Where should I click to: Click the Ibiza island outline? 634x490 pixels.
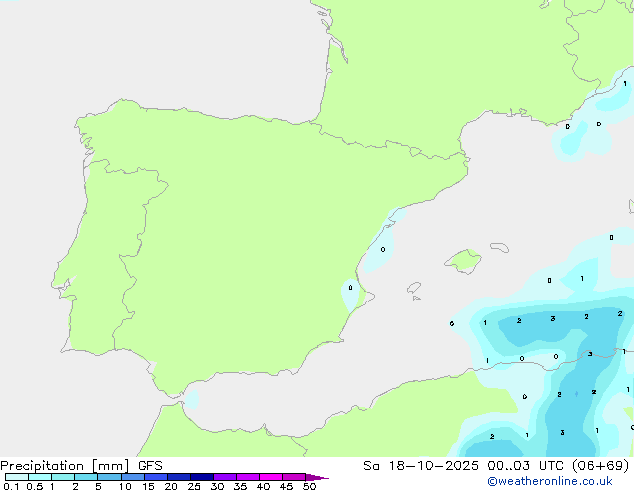(x=414, y=288)
